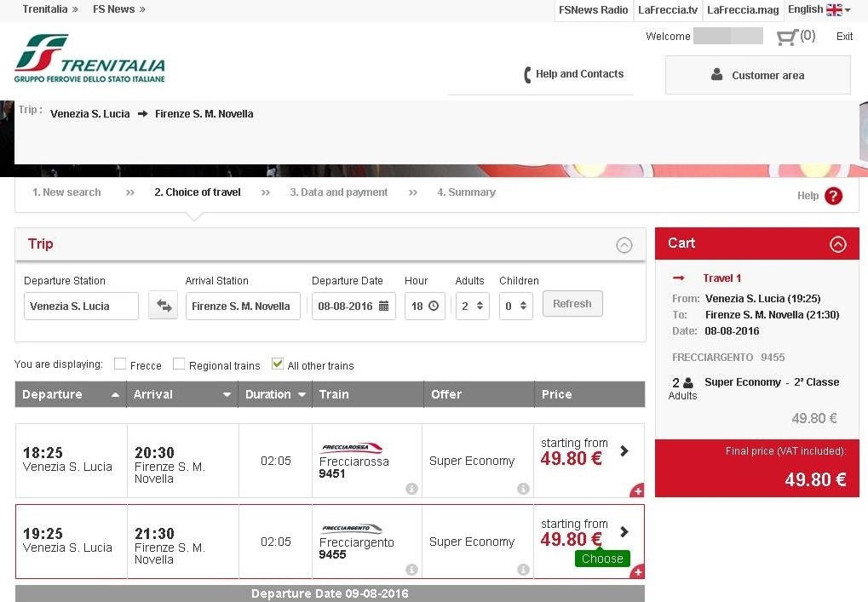Select step 3. Data and payment

[339, 192]
